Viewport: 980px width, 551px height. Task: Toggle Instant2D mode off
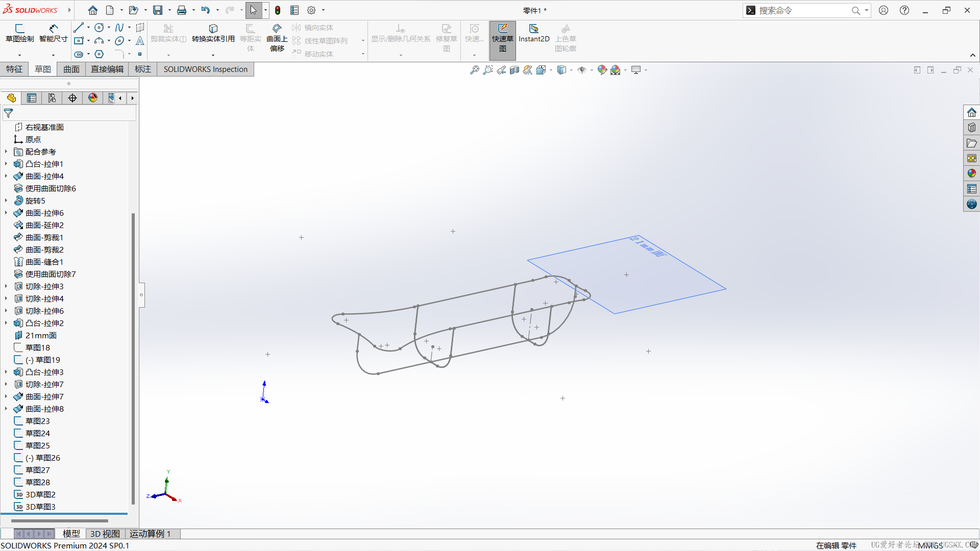pos(533,36)
